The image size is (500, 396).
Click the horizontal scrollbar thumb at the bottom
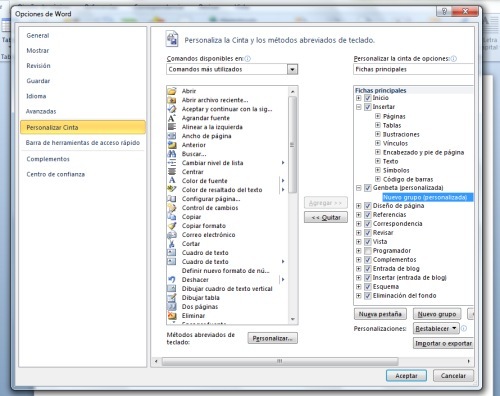point(280,361)
